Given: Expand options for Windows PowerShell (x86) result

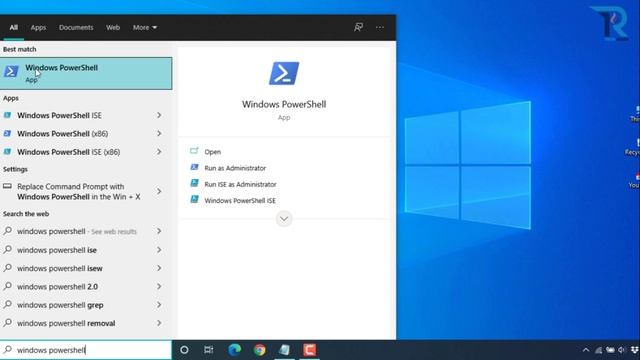Looking at the screenshot, I should [159, 133].
